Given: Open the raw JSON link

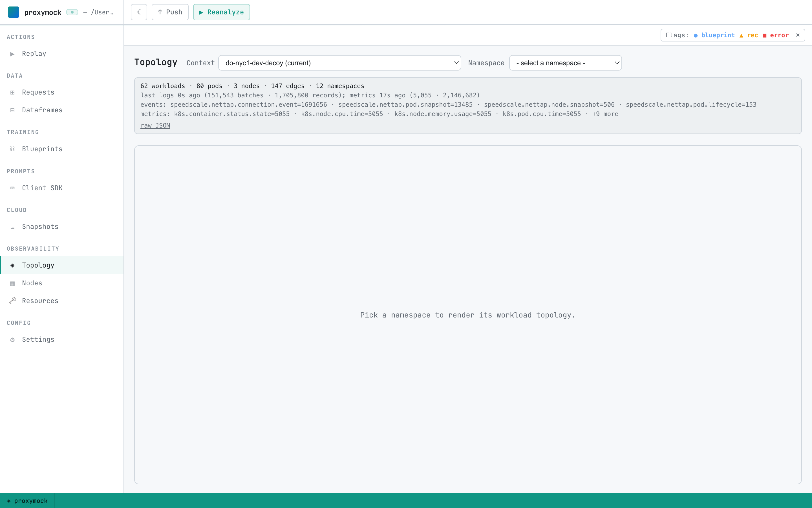Looking at the screenshot, I should pos(155,125).
